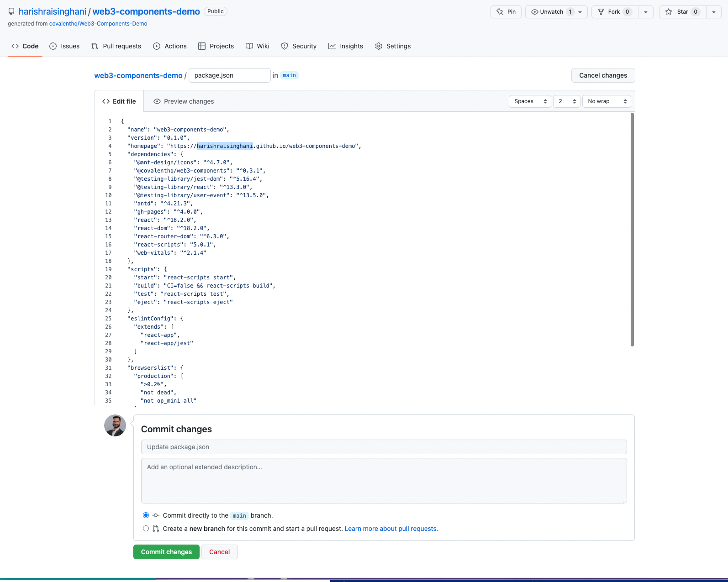Click editor line 25 "eslintConfig" entry
The width and height of the screenshot is (728, 582).
click(x=155, y=319)
